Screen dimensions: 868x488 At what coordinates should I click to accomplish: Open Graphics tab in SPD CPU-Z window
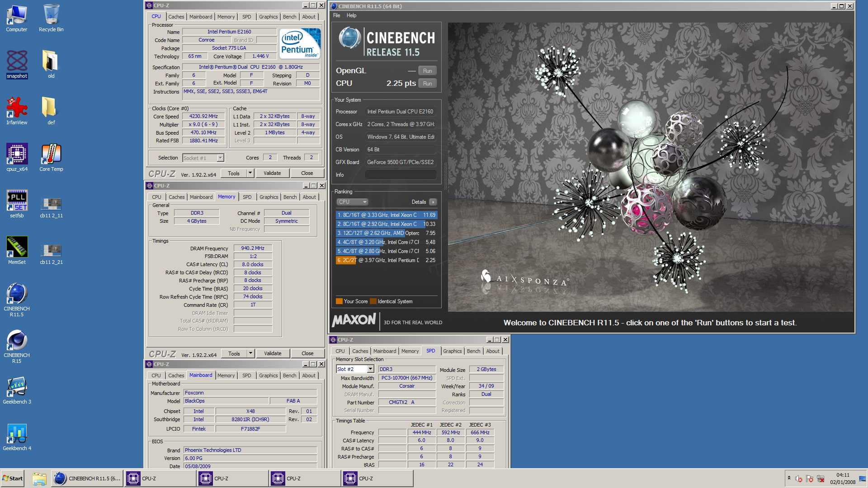452,351
